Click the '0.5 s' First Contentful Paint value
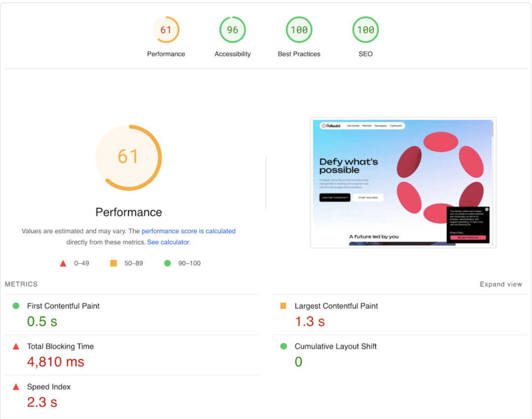This screenshot has width=532, height=419. 42,322
